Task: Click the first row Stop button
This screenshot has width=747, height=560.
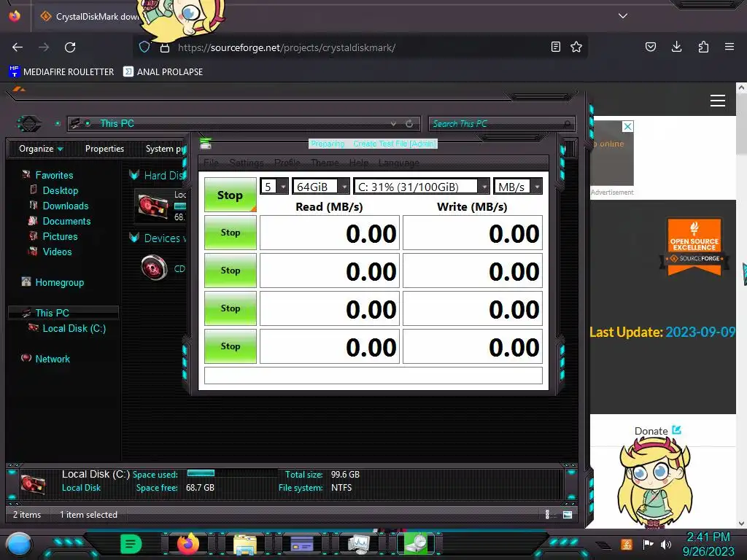Action: pyautogui.click(x=230, y=233)
